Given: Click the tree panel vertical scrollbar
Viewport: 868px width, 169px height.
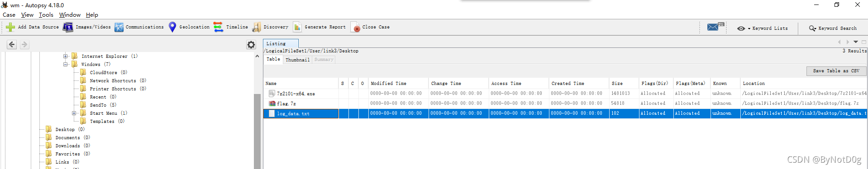Looking at the screenshot, I should (257, 131).
